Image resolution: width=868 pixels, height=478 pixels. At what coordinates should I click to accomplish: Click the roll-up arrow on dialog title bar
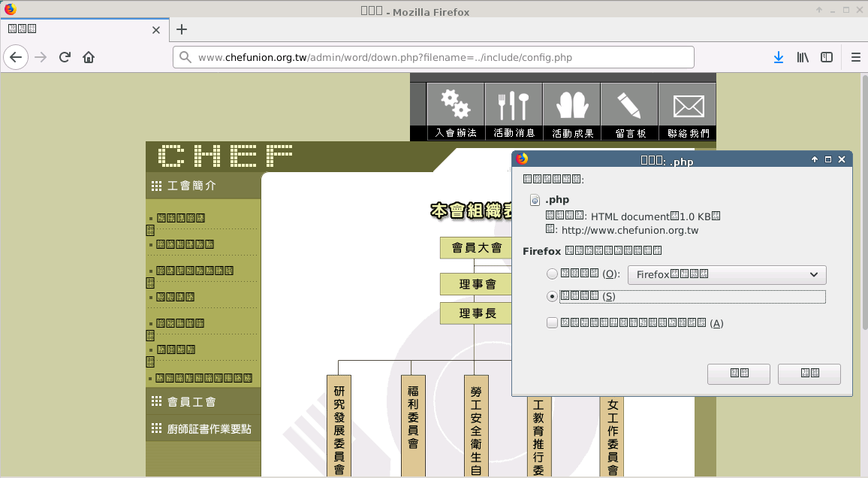814,159
